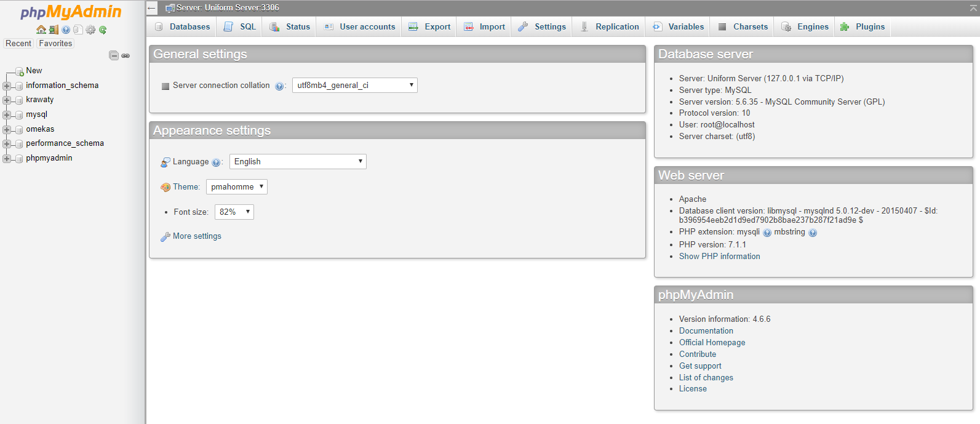The image size is (980, 424).
Task: Click the phpMyAdmin logo
Action: tap(71, 12)
